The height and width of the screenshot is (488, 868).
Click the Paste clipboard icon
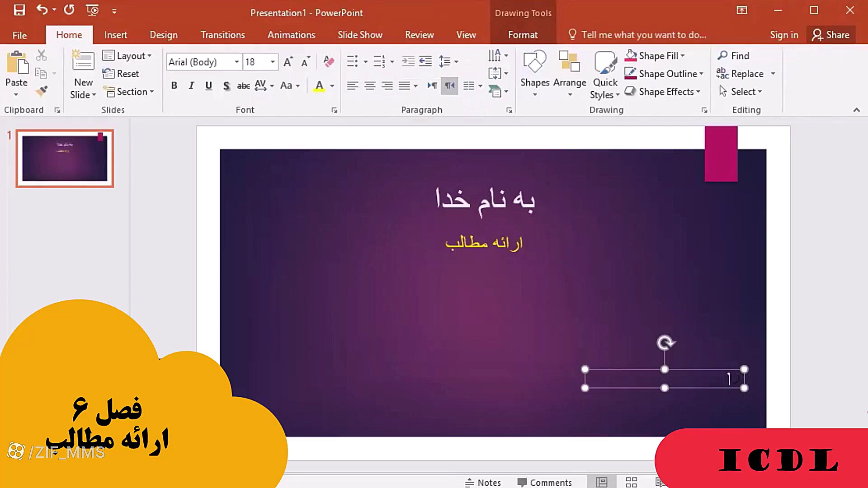pos(17,62)
